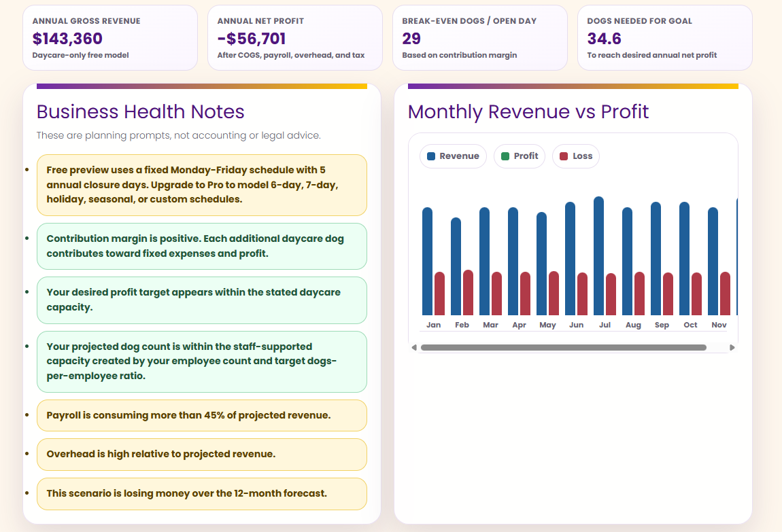Click the Oct axis label
Screen dimensions: 782x532
pyautogui.click(x=691, y=325)
